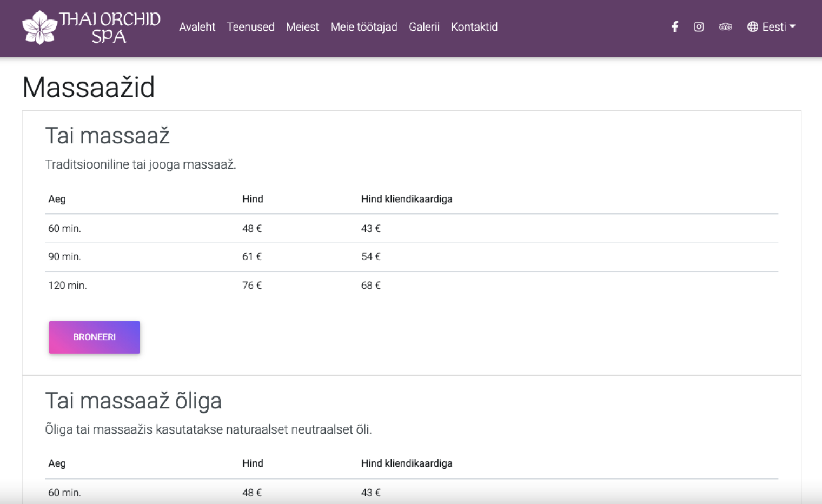The height and width of the screenshot is (504, 822).
Task: Click the 90 min. row duration cell
Action: (65, 257)
